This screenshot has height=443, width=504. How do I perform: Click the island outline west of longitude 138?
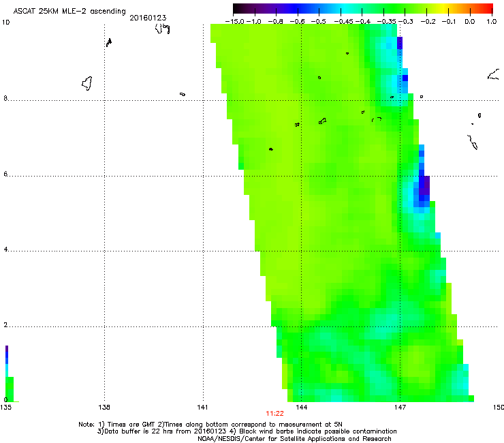[87, 83]
